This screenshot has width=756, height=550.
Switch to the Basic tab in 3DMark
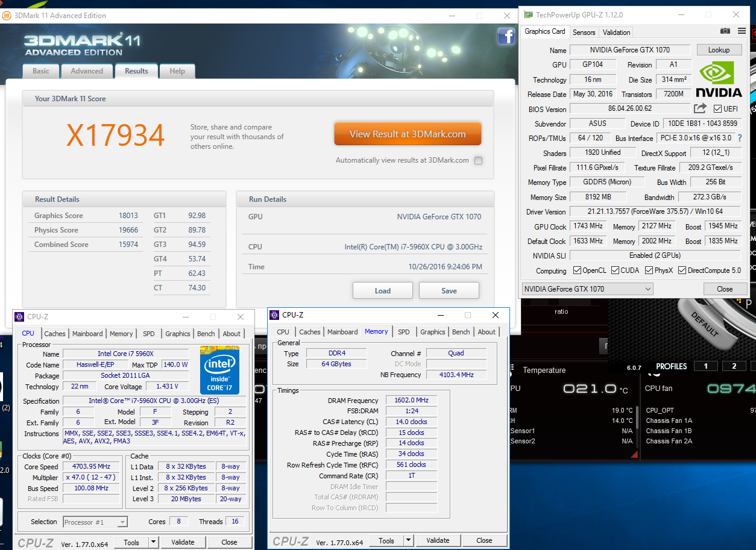click(x=41, y=71)
